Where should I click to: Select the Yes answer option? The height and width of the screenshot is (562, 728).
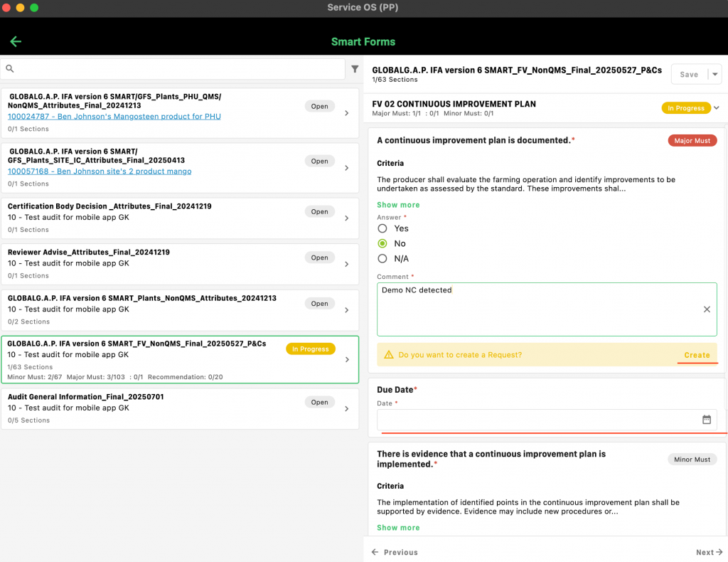(382, 228)
